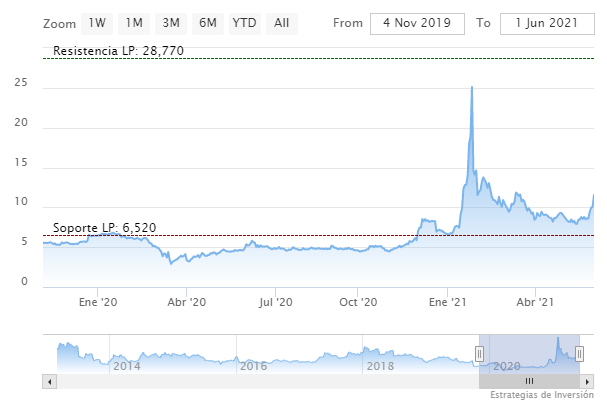The width and height of the screenshot is (607, 410).
Task: Choose the 3M zoom option
Action: point(171,22)
